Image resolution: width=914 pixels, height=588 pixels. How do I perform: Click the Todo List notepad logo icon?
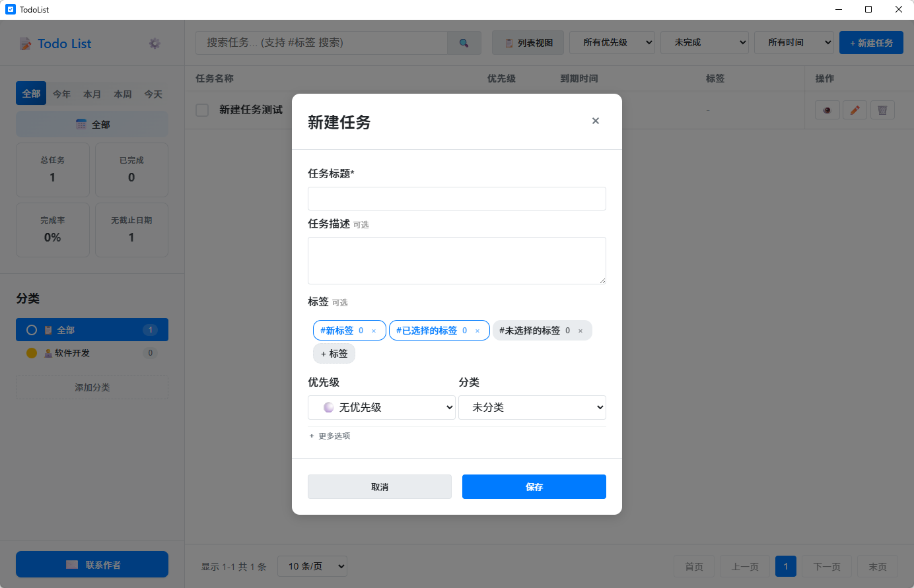[x=26, y=44]
